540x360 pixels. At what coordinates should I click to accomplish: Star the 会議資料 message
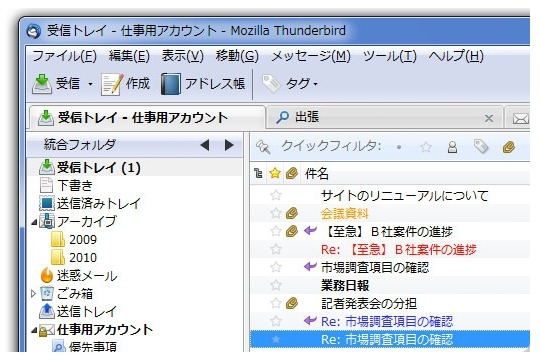(276, 213)
